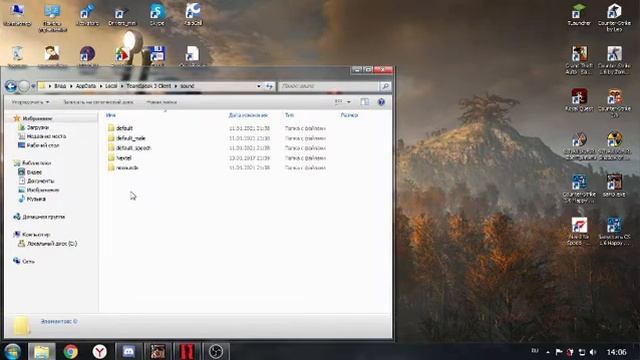Screen dimensions: 640x360
Task: Open recent locations dropdown beside forward arrow
Action: 33,86
